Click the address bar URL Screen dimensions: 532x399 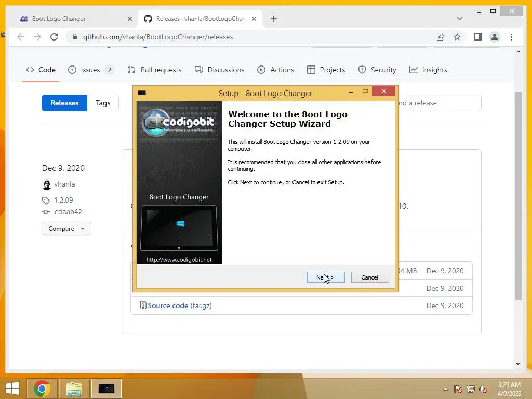tap(158, 37)
